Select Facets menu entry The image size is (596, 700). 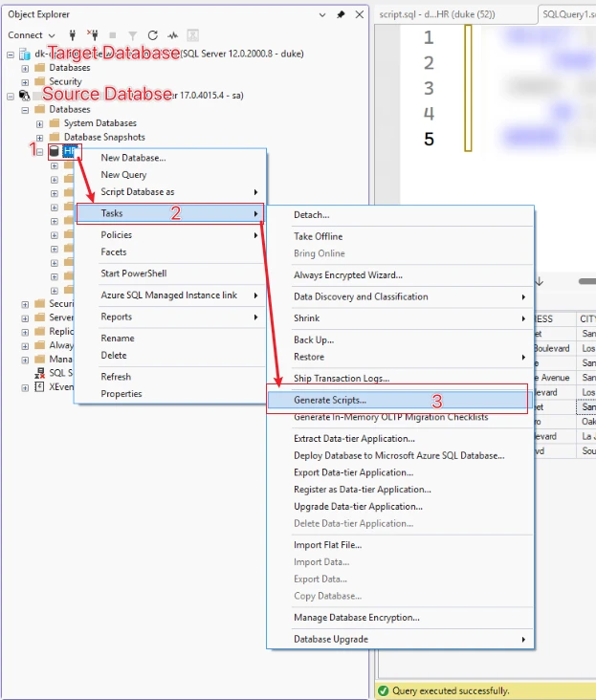(x=169, y=252)
